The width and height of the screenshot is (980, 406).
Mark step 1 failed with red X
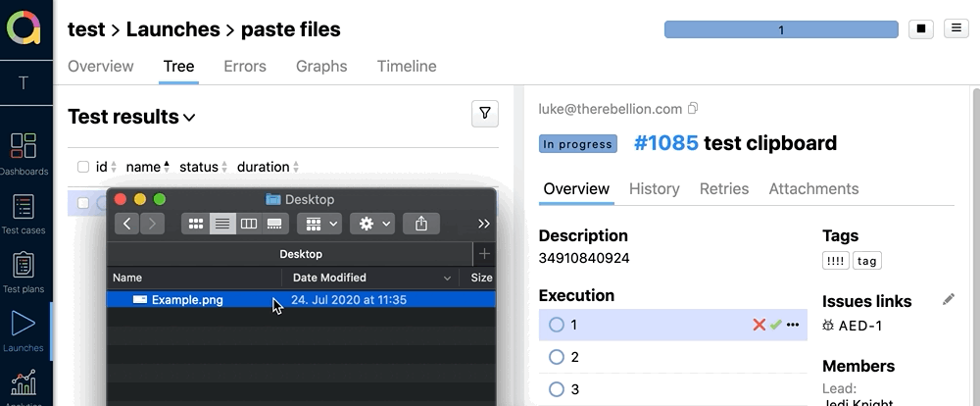coord(759,325)
